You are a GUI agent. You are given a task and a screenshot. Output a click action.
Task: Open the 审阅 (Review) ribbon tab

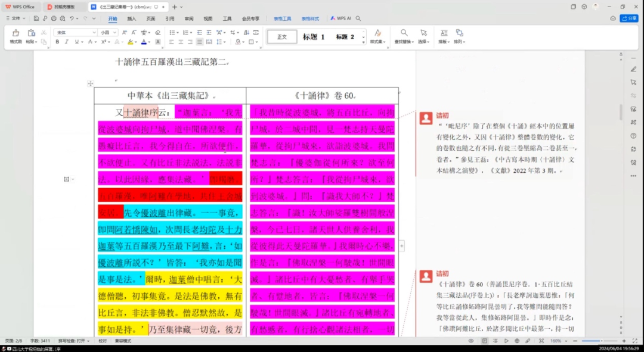coord(188,18)
